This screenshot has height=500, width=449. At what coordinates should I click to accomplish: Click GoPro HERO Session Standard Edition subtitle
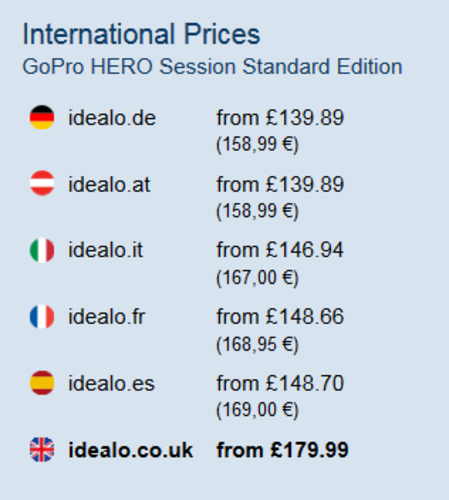(x=212, y=67)
